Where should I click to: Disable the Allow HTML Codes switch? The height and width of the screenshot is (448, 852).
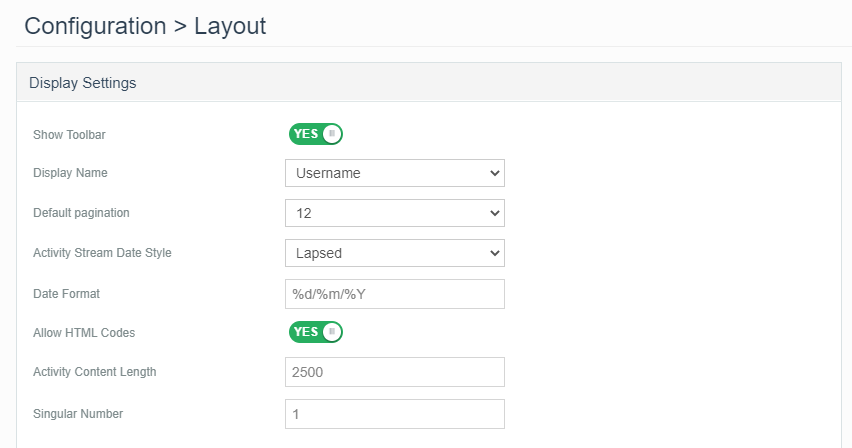[315, 332]
